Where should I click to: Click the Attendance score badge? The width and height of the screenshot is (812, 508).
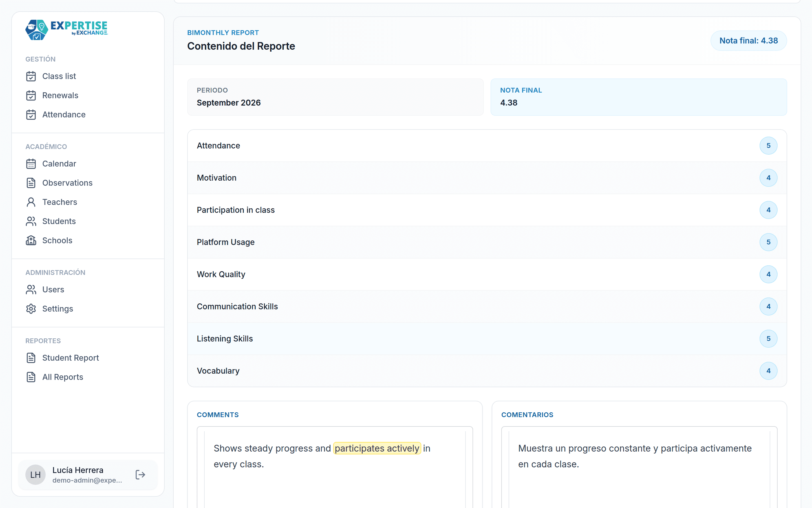pyautogui.click(x=768, y=145)
